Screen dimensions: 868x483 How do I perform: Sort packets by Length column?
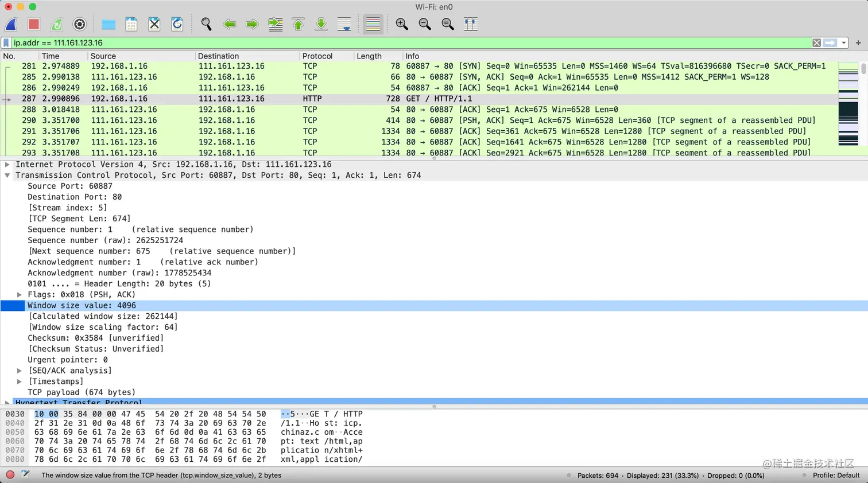pos(378,56)
